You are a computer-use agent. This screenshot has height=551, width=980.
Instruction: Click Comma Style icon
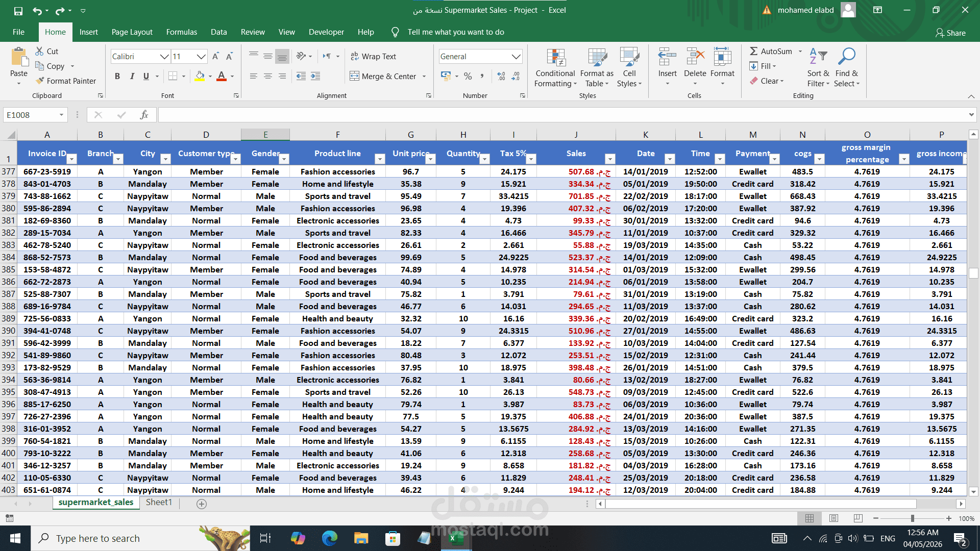point(482,76)
